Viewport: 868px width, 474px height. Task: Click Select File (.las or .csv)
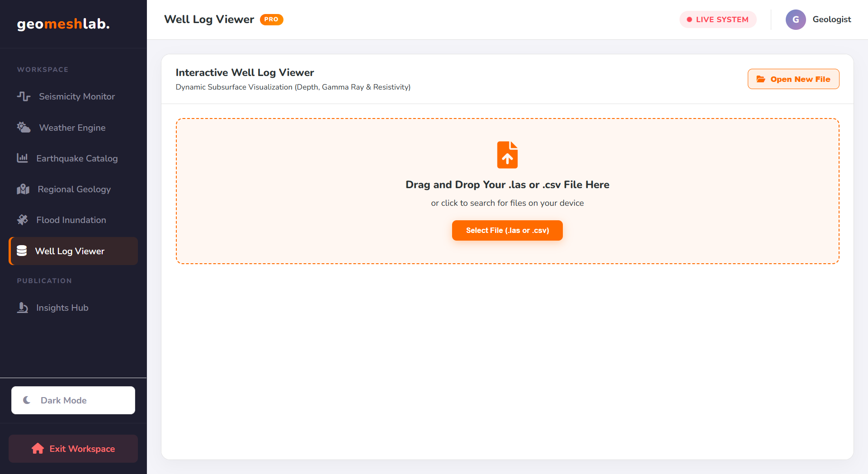coord(507,230)
